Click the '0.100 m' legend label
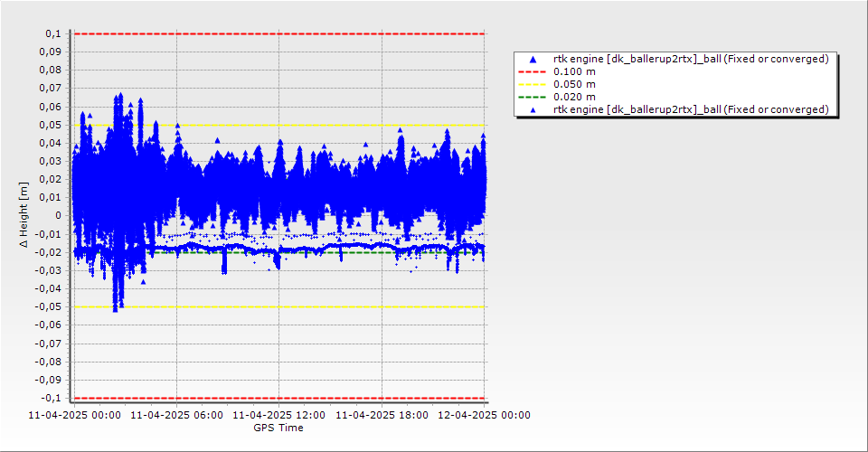 pos(574,72)
